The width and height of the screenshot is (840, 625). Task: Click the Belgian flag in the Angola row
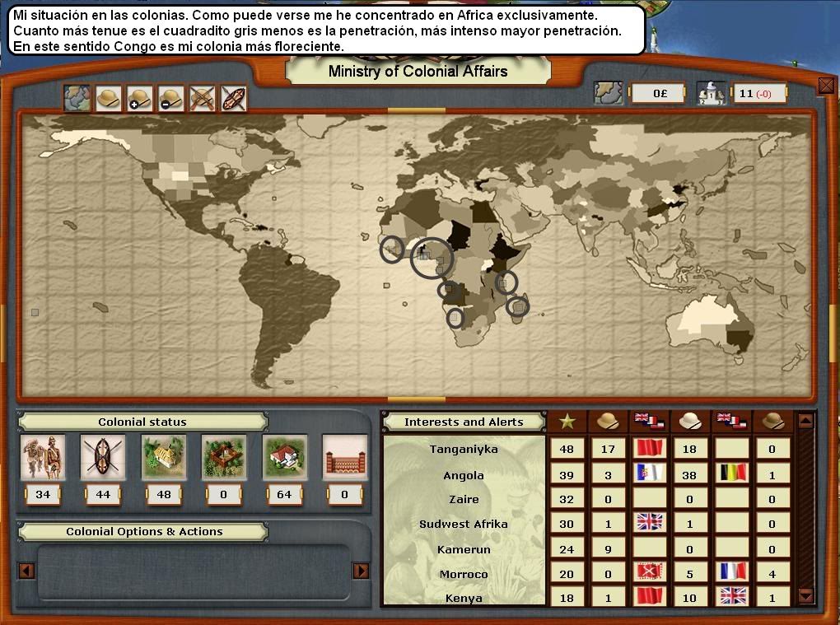point(732,473)
